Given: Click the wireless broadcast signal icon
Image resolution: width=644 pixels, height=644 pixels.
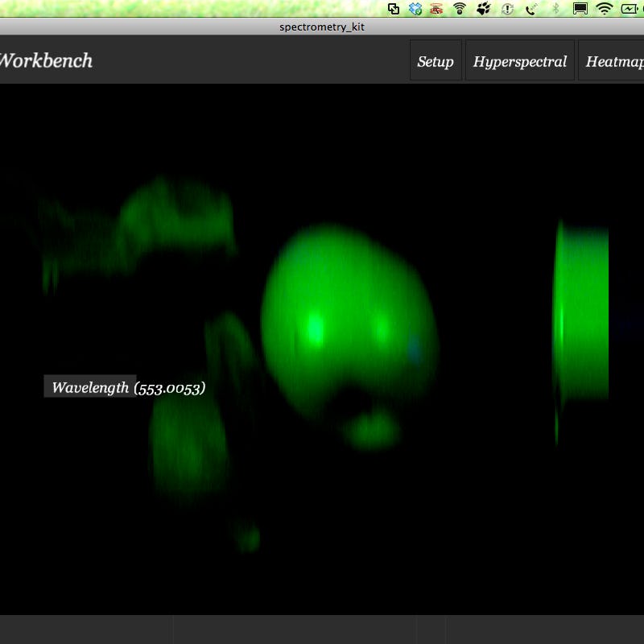Looking at the screenshot, I should coord(460,9).
